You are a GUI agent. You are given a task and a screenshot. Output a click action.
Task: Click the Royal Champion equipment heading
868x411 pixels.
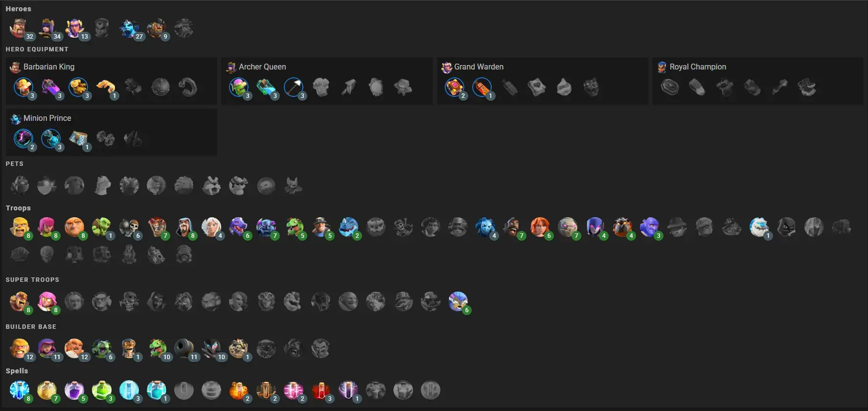698,67
